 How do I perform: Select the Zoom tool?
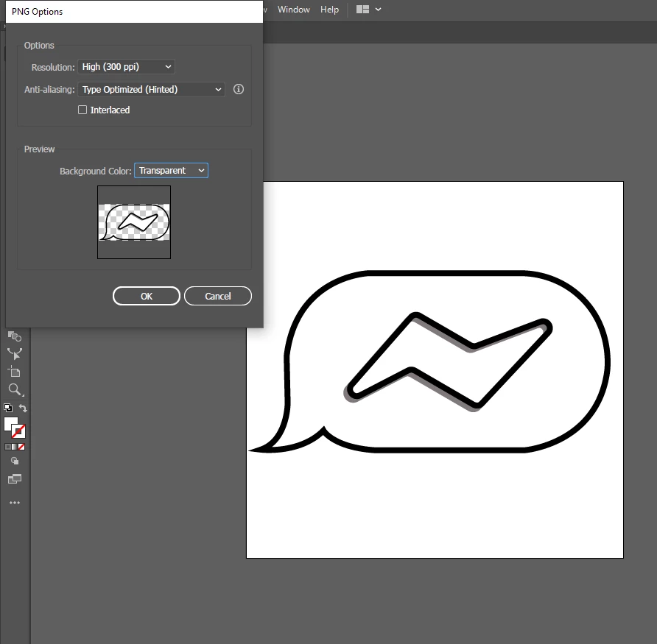tap(15, 390)
